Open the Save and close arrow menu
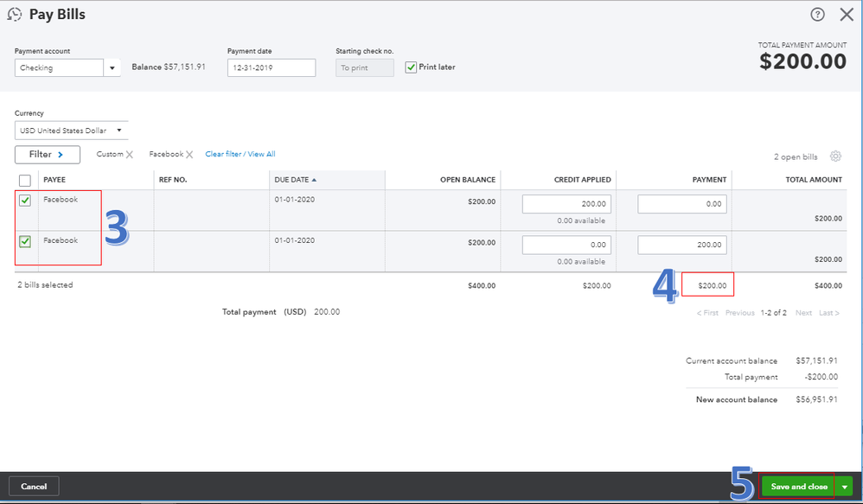Screen dimensions: 863x504 844,487
